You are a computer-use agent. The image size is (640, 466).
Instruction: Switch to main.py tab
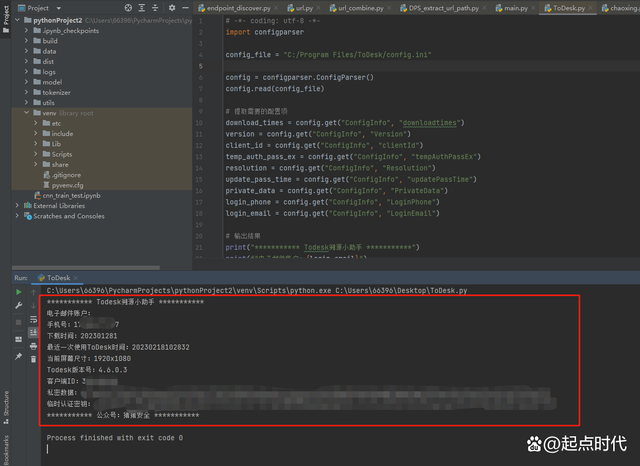pyautogui.click(x=516, y=8)
